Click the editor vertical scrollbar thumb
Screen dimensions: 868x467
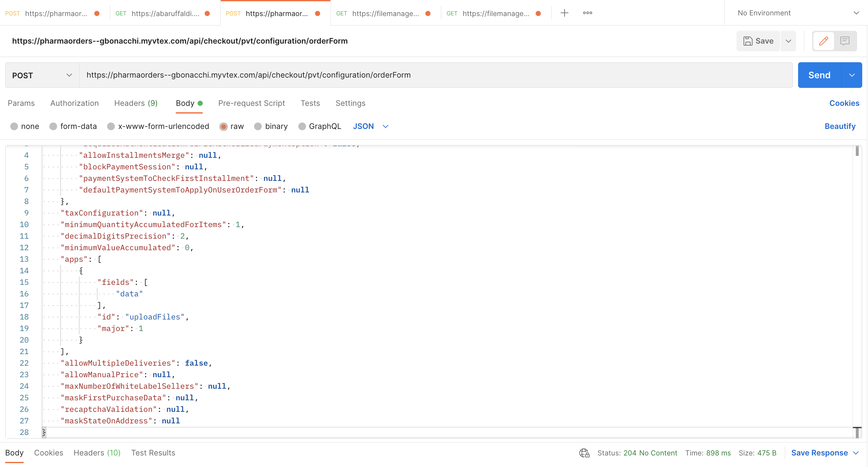tap(857, 151)
